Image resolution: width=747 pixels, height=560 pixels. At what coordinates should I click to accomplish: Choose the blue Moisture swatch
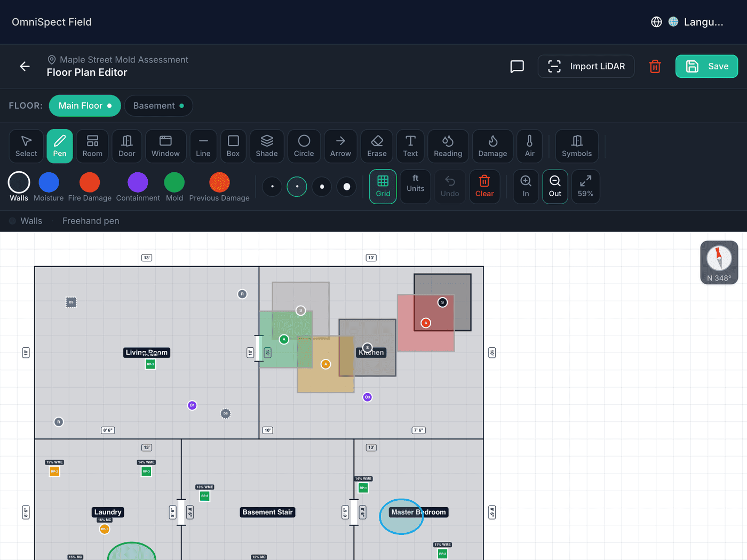point(49,182)
